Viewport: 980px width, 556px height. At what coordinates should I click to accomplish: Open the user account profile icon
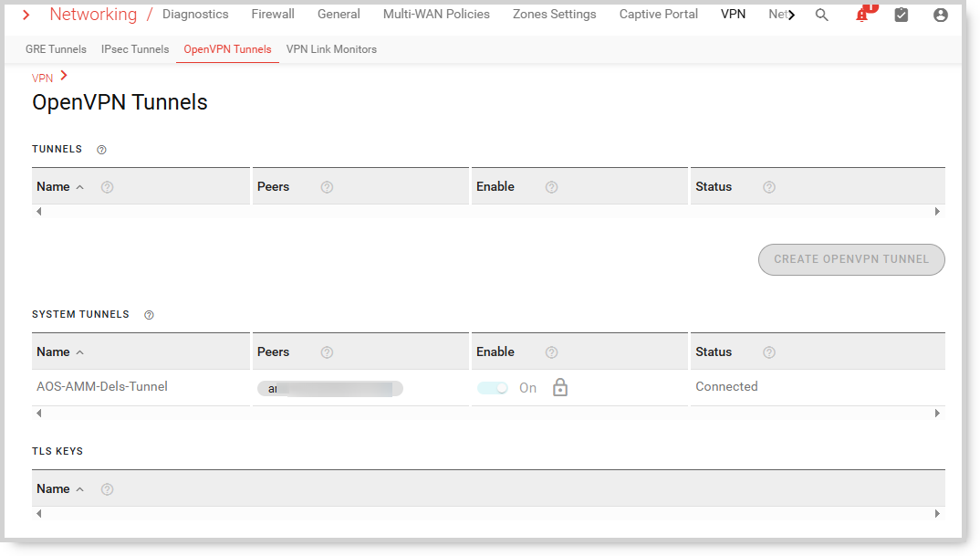click(x=941, y=16)
